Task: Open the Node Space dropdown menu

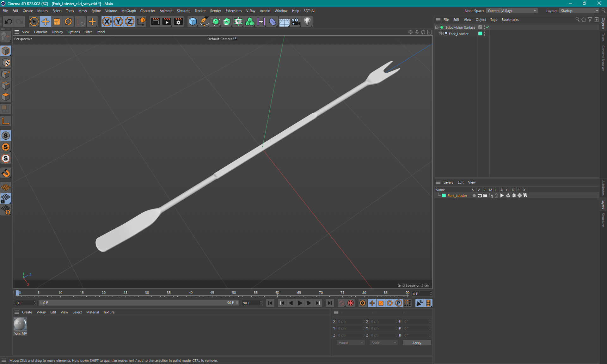Action: pyautogui.click(x=516, y=10)
